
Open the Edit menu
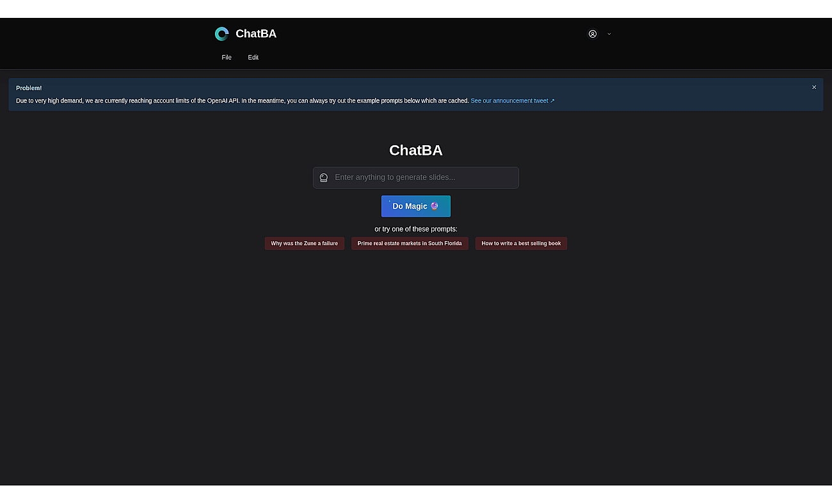[x=253, y=58]
